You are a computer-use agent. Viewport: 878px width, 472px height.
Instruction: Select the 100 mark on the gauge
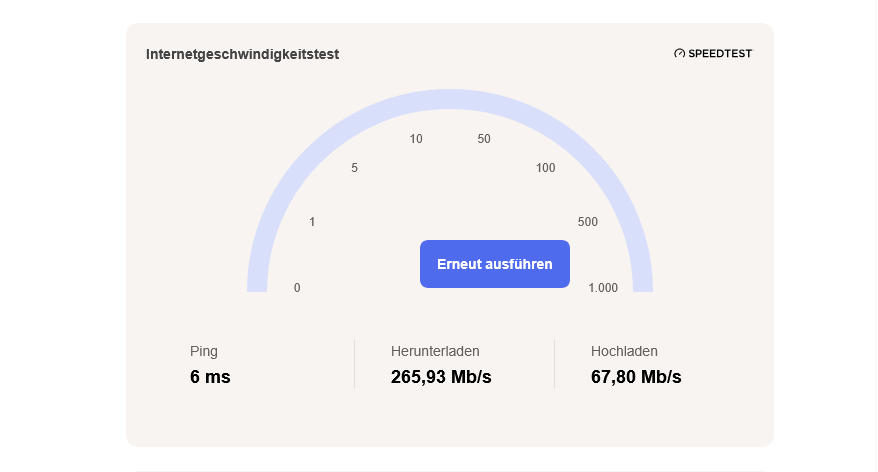pos(545,168)
